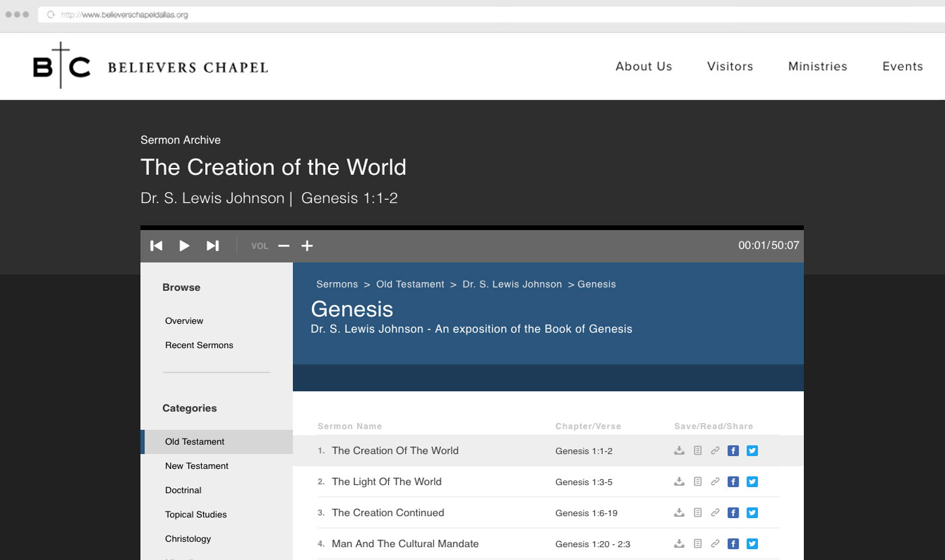The image size is (945, 560).
Task: Open transcript for The Light Of The World
Action: [698, 482]
